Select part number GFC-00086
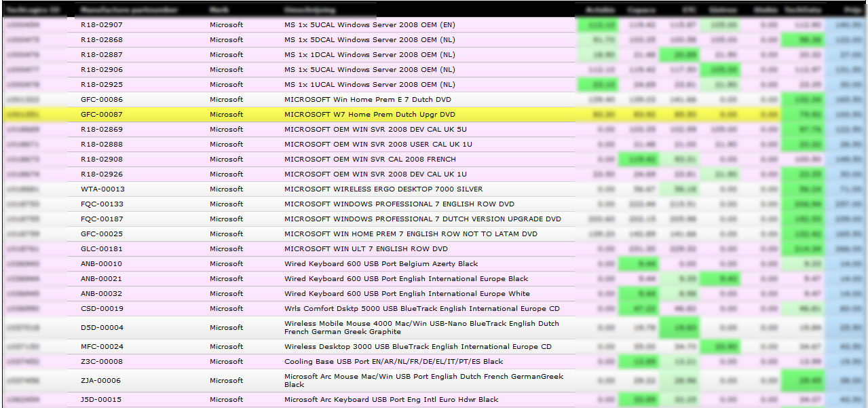The image size is (868, 408). [102, 100]
